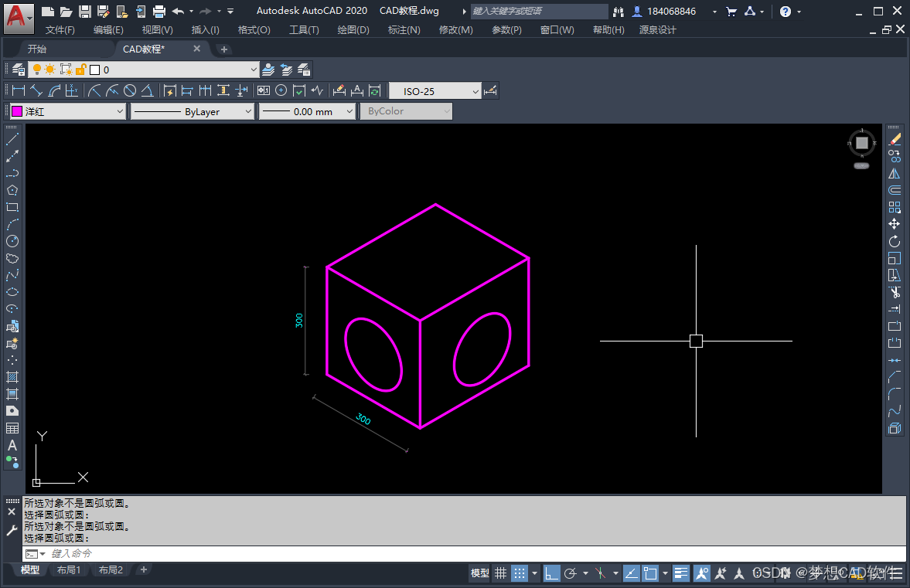Click the 模型 button in status bar
The image size is (910, 588).
point(479,573)
